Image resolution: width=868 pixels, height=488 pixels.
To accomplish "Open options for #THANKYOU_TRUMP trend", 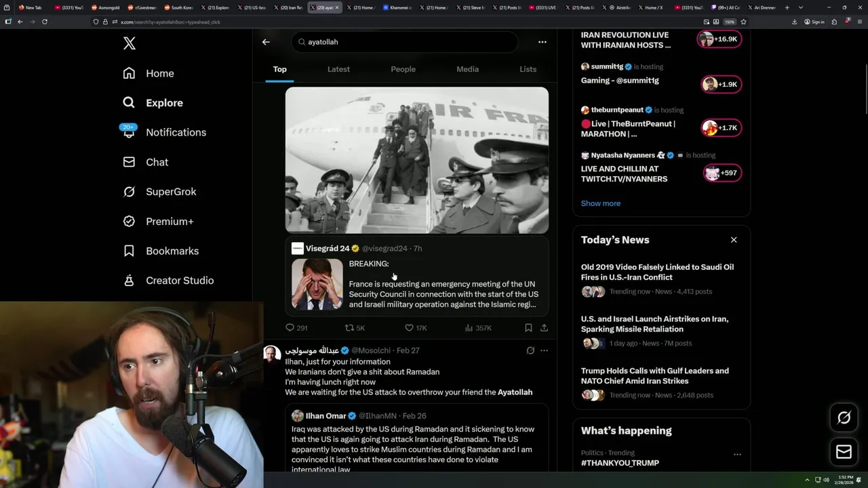I will click(x=737, y=454).
